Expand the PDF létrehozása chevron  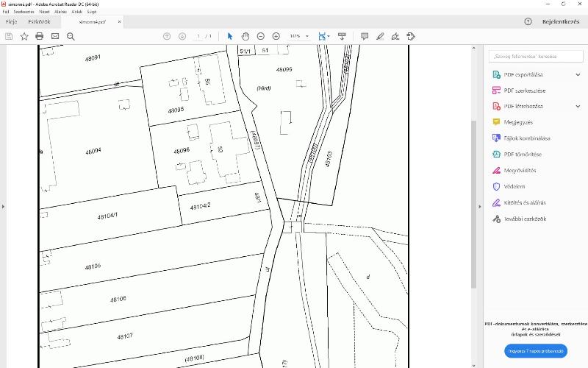point(578,106)
